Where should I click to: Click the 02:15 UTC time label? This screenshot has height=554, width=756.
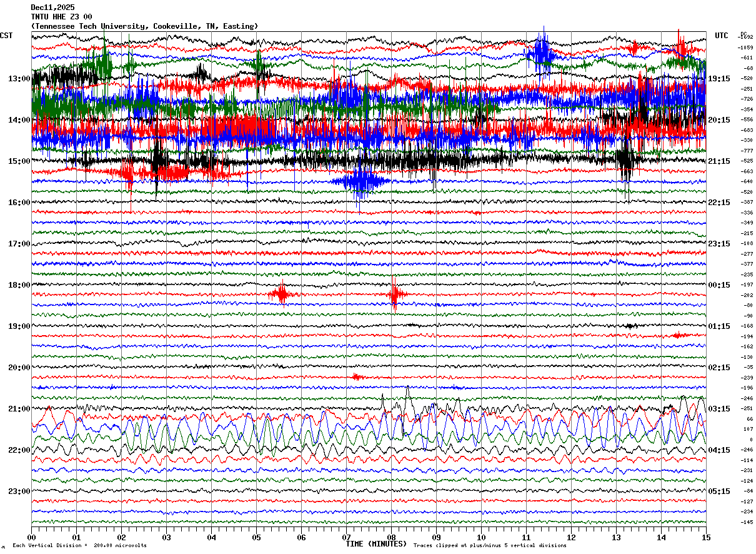[719, 368]
